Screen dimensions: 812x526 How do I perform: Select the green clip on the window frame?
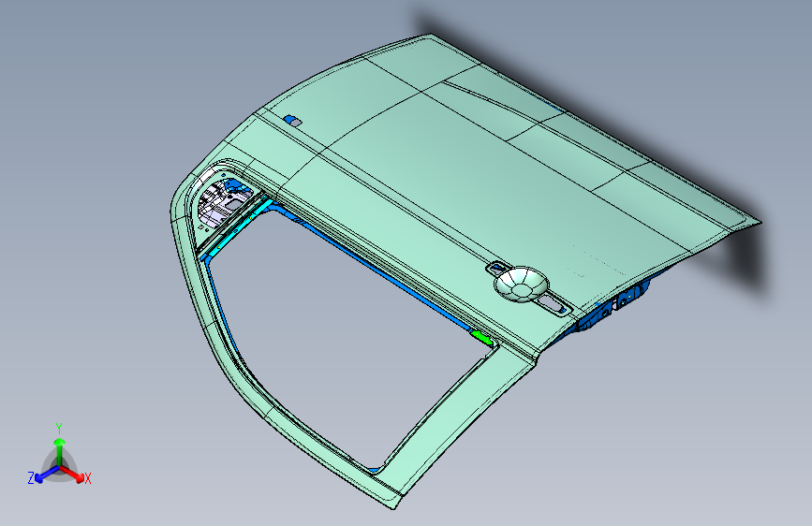coord(481,337)
